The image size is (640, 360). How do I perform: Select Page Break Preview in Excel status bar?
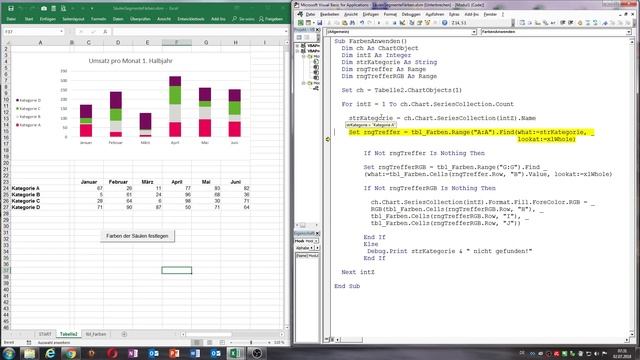[222, 342]
